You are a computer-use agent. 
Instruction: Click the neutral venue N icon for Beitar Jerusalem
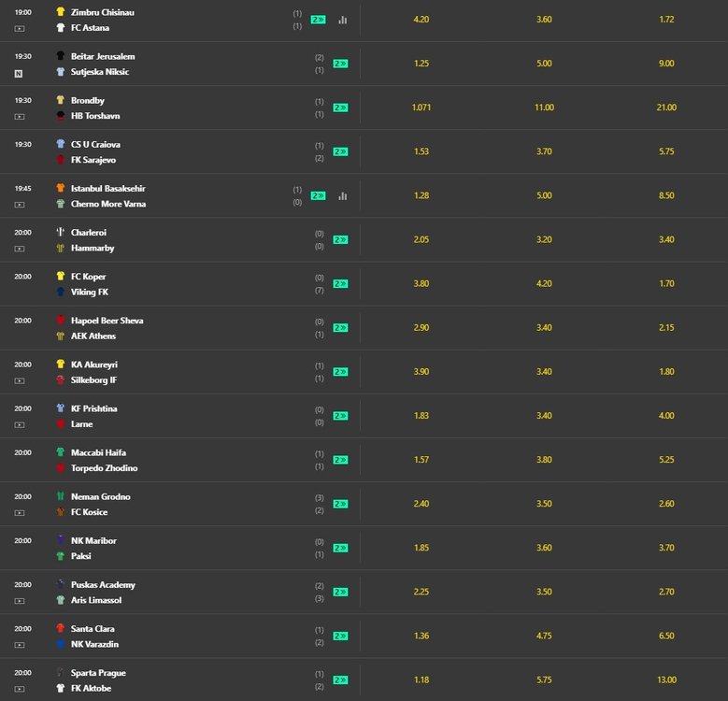click(19, 73)
